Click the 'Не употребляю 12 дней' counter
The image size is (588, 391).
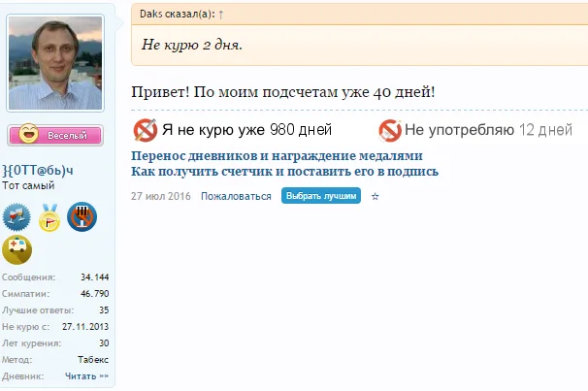tap(489, 130)
